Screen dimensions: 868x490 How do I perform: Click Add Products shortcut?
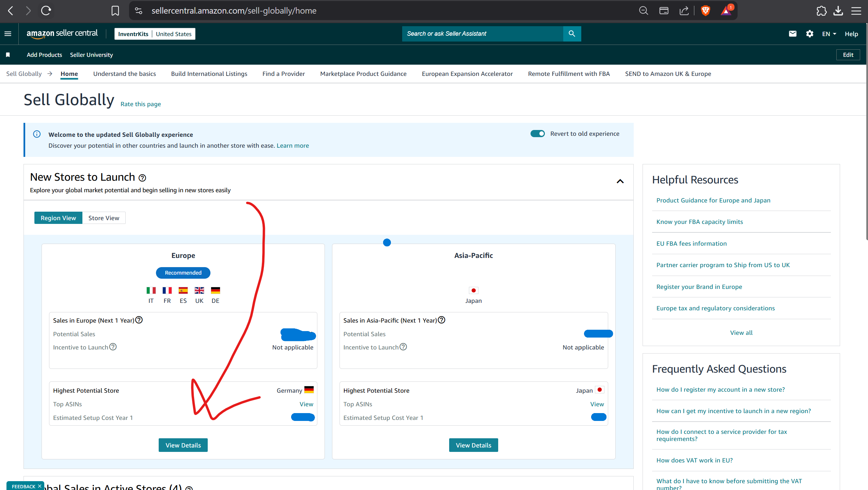(44, 55)
